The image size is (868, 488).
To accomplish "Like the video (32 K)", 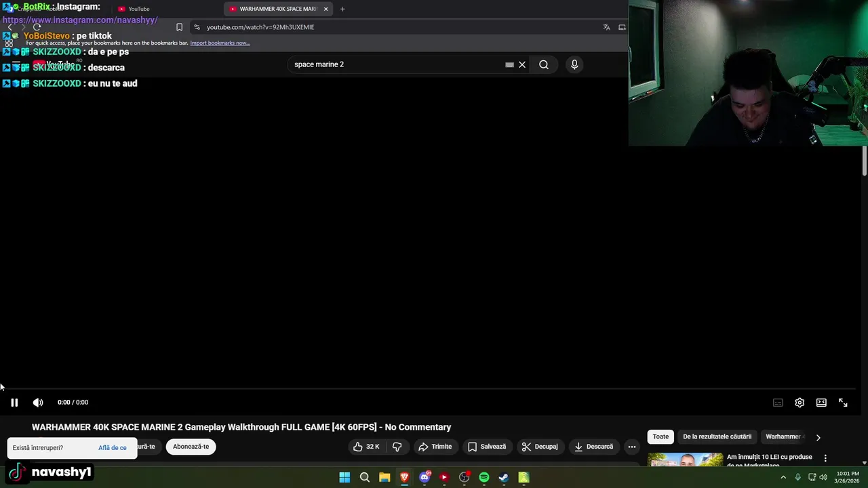I will (366, 447).
